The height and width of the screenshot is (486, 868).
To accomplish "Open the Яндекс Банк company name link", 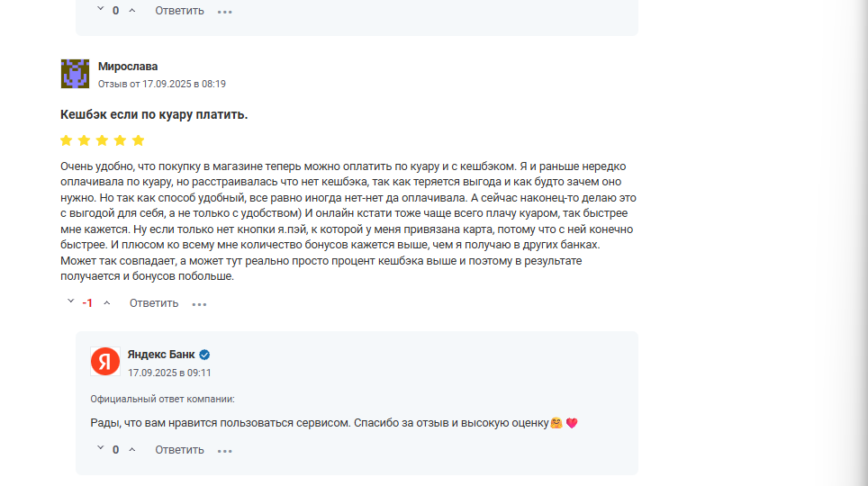I will pyautogui.click(x=161, y=355).
